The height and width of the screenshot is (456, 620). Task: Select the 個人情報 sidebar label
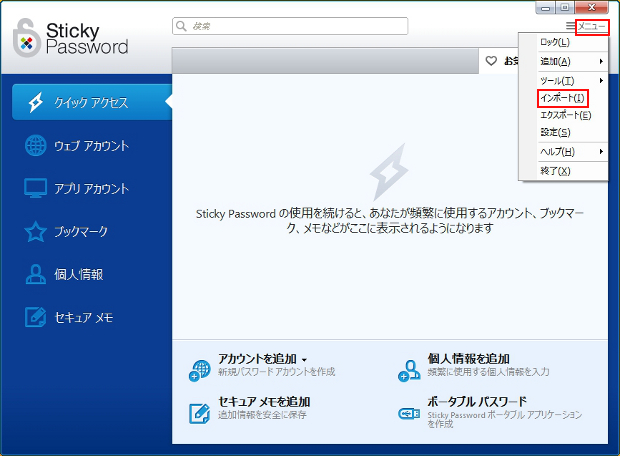[x=79, y=274]
